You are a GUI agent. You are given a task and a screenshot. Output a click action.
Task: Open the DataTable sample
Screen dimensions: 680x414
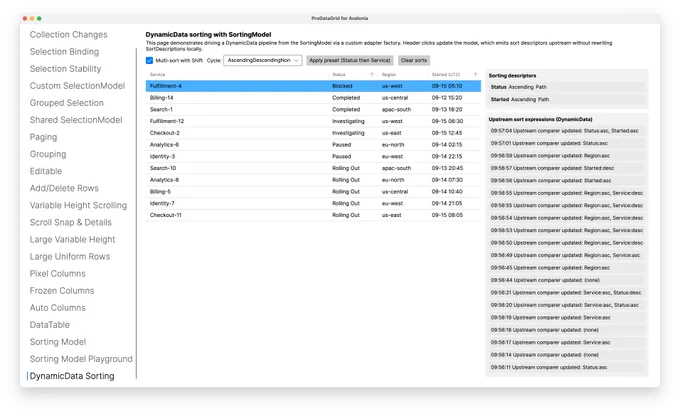49,325
